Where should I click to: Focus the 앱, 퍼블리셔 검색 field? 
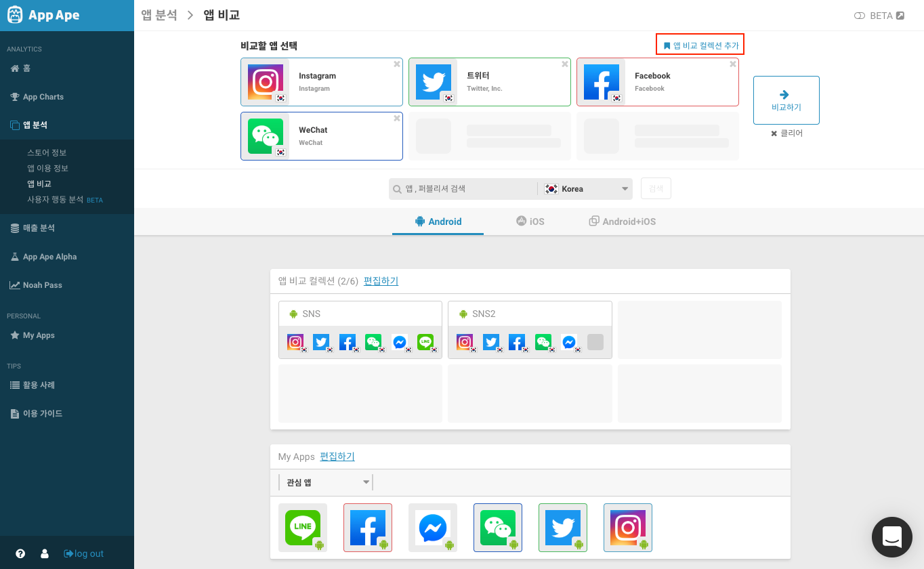[463, 189]
